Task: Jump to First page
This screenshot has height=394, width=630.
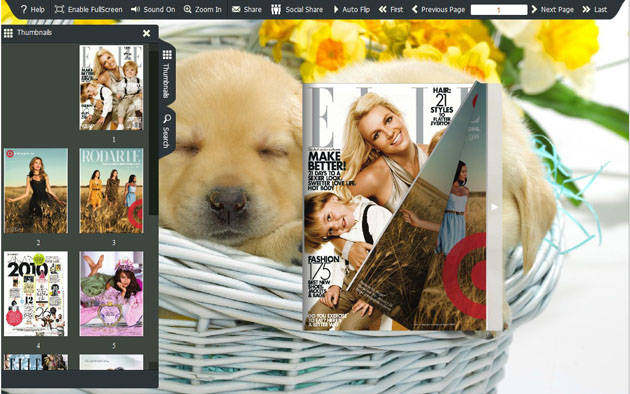Action: click(x=391, y=9)
